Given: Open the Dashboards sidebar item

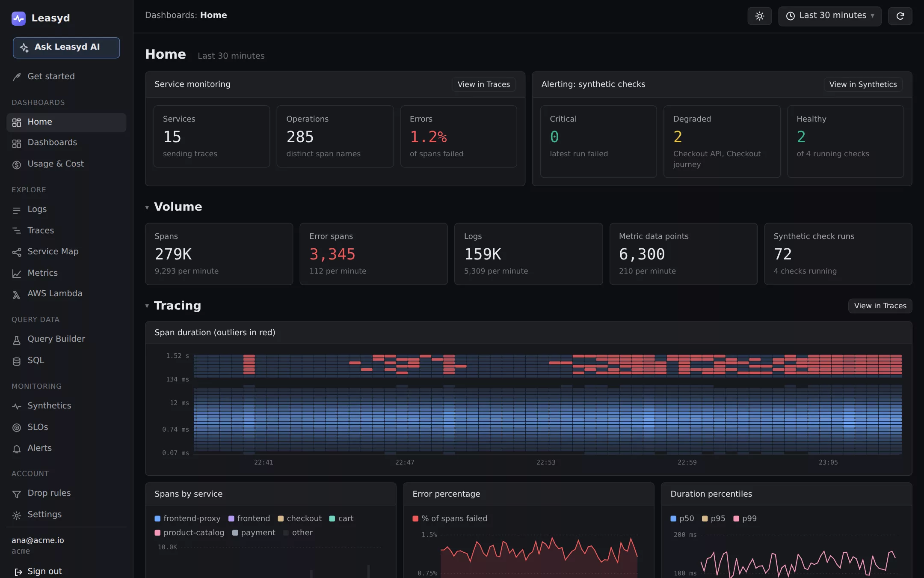Looking at the screenshot, I should (66, 143).
